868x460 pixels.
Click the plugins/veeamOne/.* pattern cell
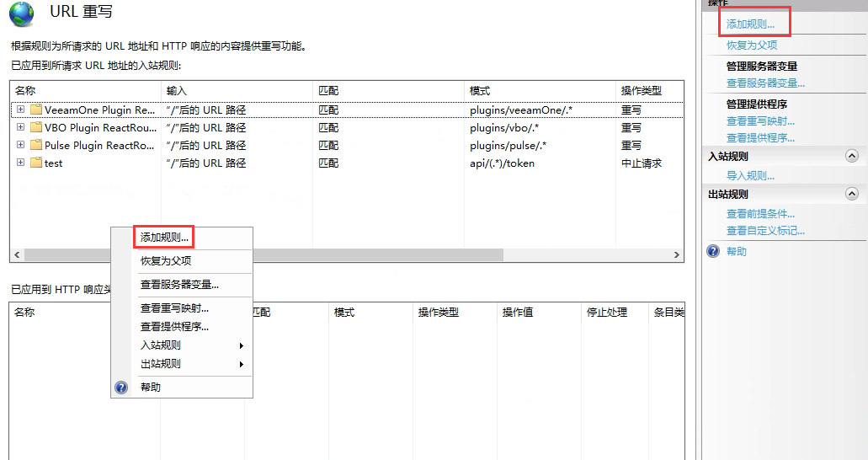click(521, 110)
